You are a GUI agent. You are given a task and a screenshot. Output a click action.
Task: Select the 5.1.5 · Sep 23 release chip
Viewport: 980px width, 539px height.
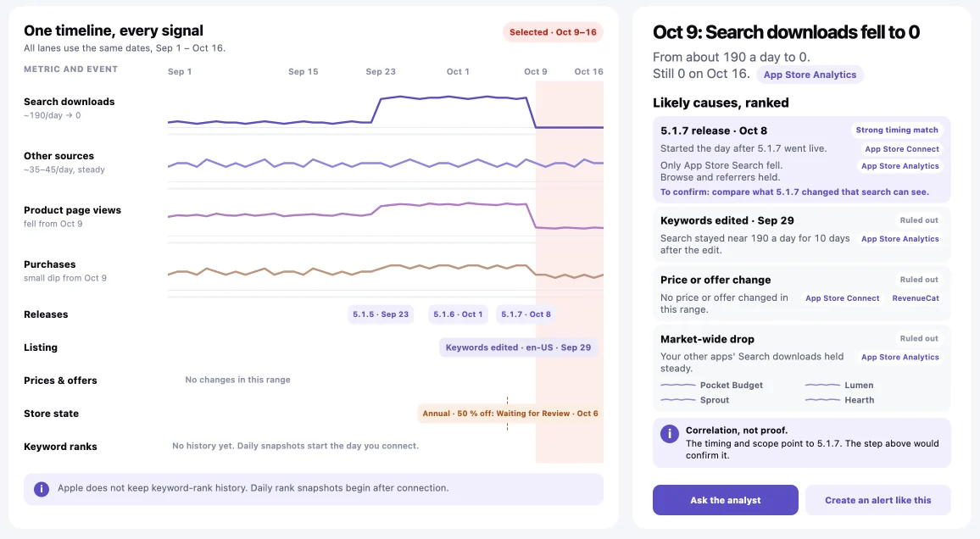[381, 314]
